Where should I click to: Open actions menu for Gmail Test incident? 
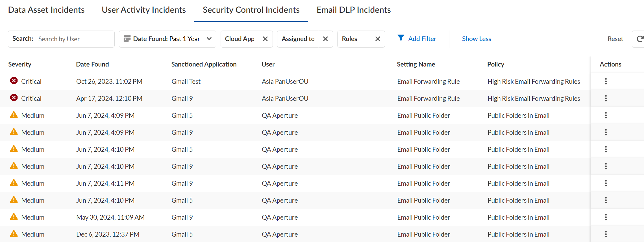[606, 82]
